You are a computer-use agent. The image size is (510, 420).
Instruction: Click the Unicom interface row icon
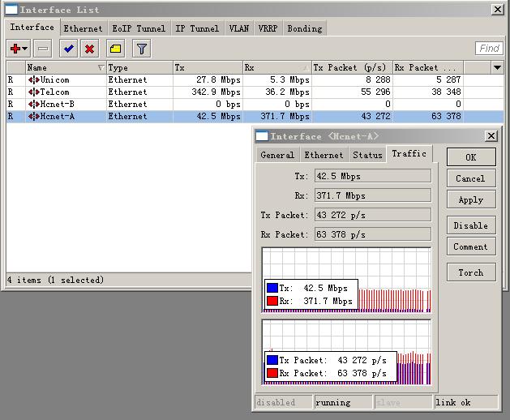(x=34, y=80)
